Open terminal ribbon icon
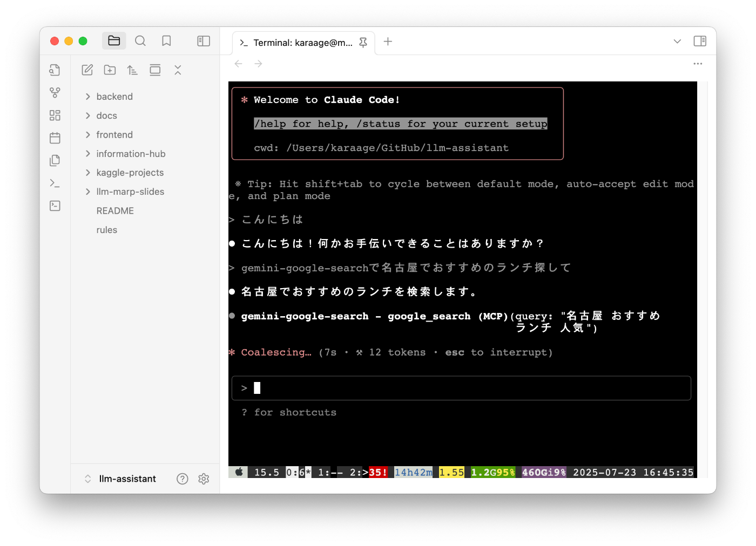Viewport: 756px width, 546px height. click(x=55, y=206)
